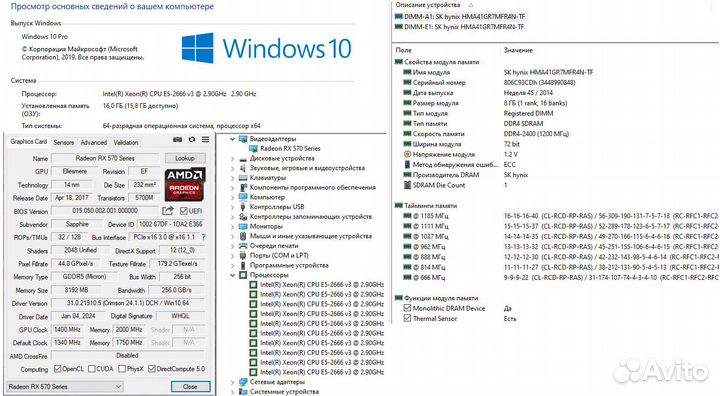Screen dimensions: 720x396
Task: Click the Radeon RX 570 device icon under Видеоадаптеры
Action: tap(253, 148)
